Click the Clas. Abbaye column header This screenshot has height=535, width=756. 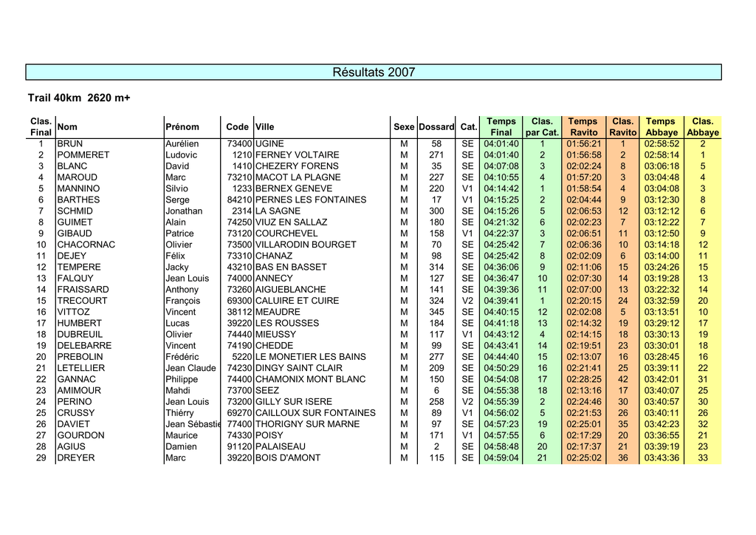[x=703, y=127]
